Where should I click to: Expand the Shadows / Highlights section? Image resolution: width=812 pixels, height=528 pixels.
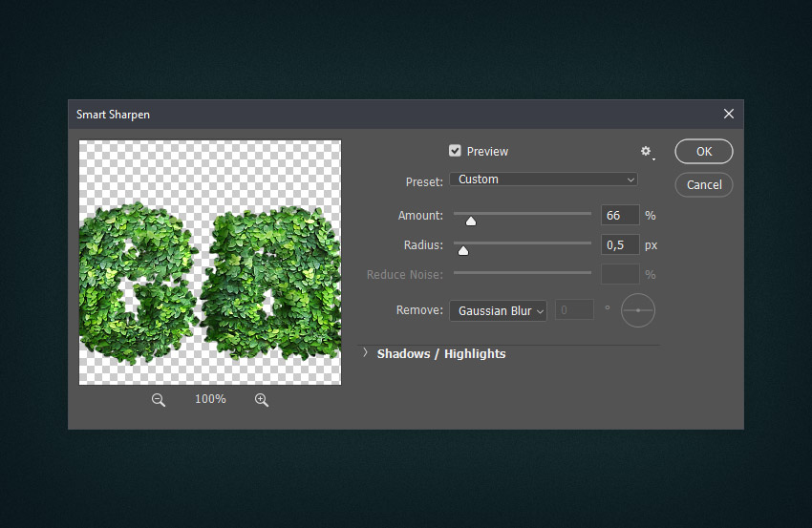coord(366,353)
